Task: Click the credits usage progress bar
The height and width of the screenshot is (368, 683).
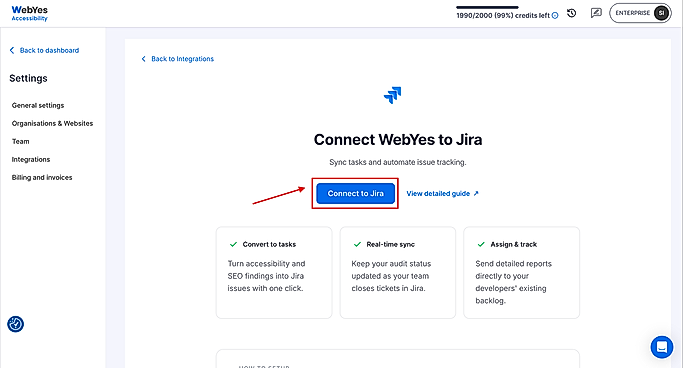Action: 487,7
